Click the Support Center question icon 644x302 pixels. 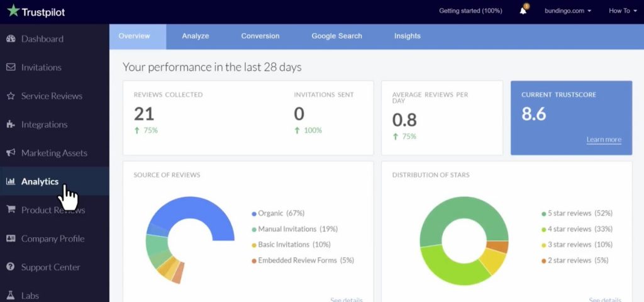(11, 267)
